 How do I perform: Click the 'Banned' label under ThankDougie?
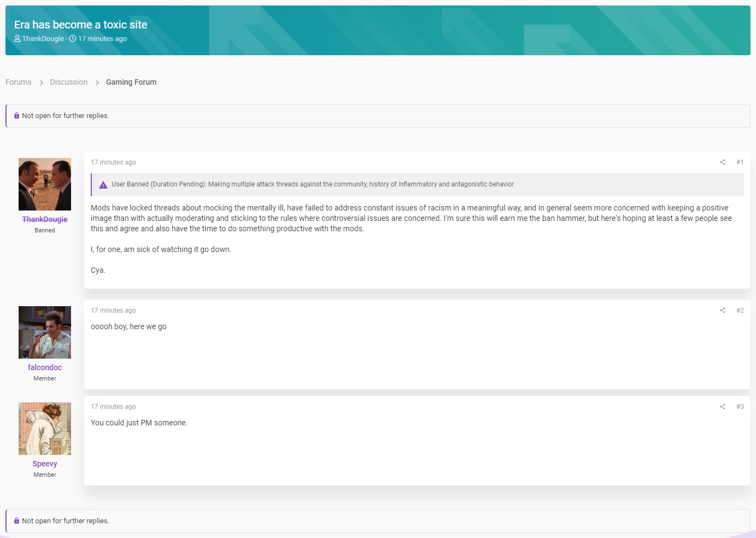[x=45, y=230]
